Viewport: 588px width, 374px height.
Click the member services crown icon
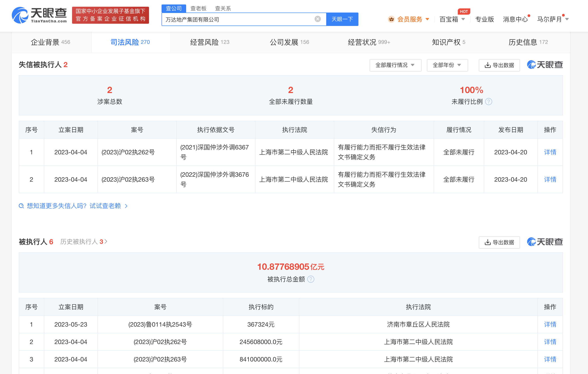pyautogui.click(x=391, y=19)
